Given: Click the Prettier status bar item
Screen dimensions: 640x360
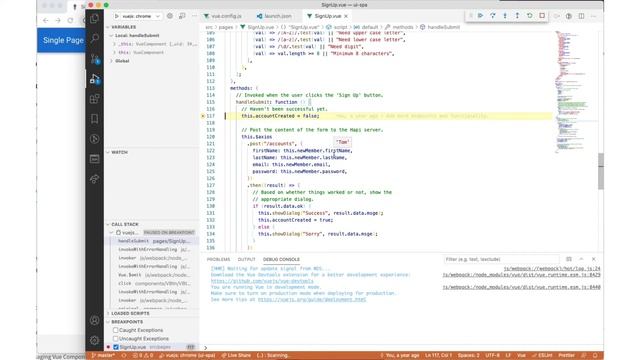Looking at the screenshot, I should [566, 356].
